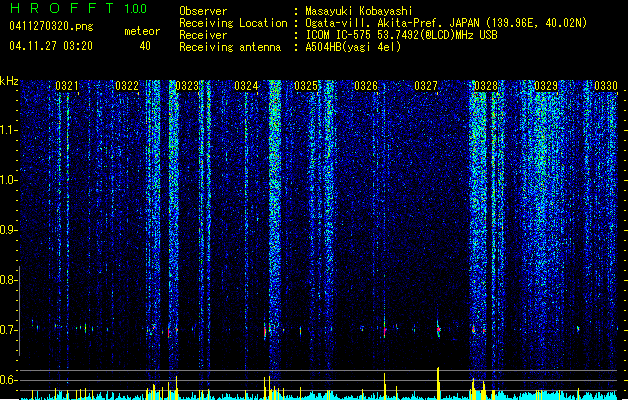Click the 0328 time marker
This screenshot has height=400, width=629.
coord(486,86)
